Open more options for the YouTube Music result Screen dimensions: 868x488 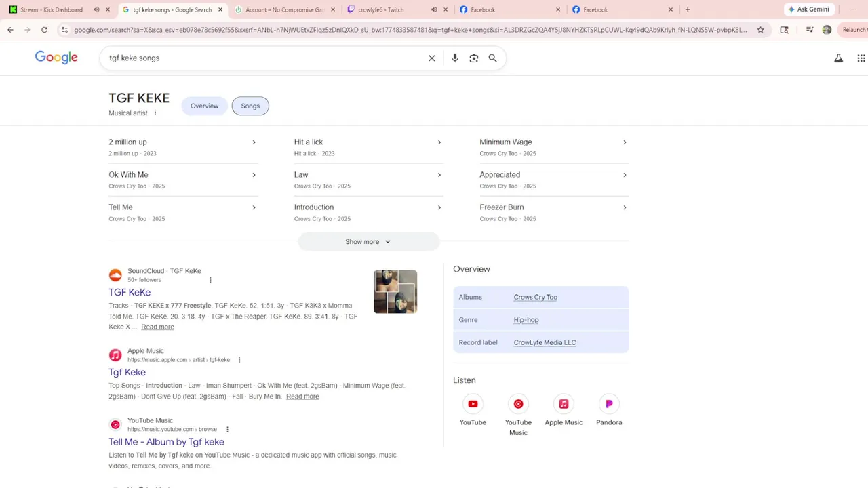click(227, 429)
